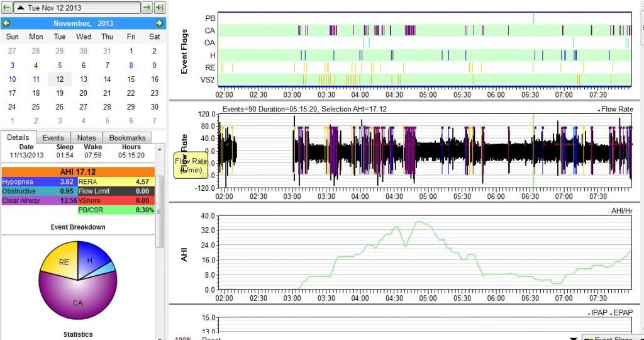This screenshot has height=340, width=644.
Task: Go to previous day with left green arrow
Action: pyautogui.click(x=6, y=8)
